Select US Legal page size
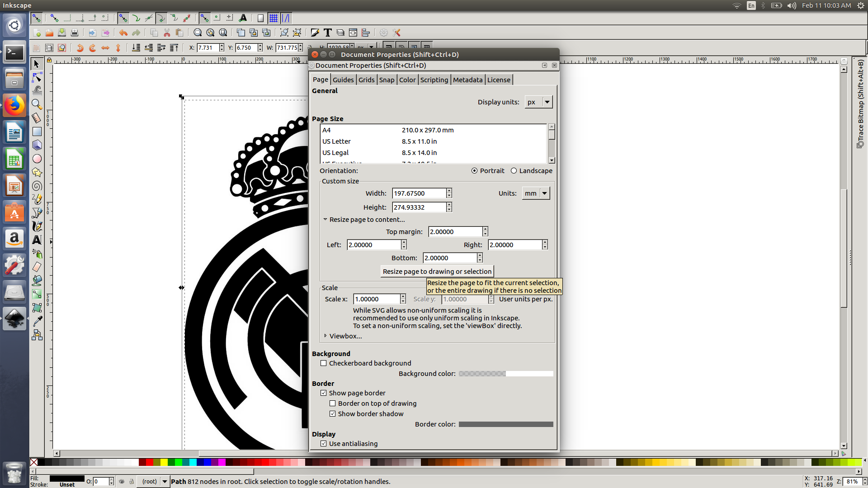Screen dimensions: 868x488 [x=434, y=153]
